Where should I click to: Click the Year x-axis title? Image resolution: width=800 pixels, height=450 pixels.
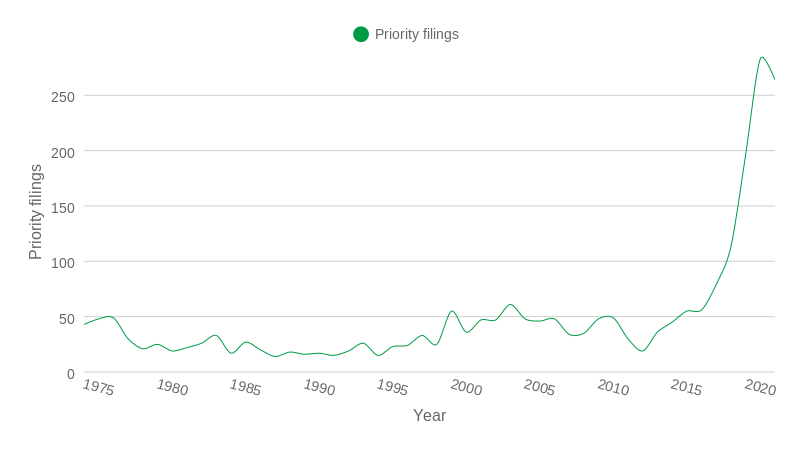430,415
